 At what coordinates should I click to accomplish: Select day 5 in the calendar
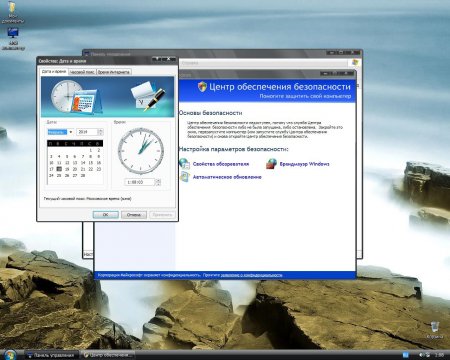(67, 156)
